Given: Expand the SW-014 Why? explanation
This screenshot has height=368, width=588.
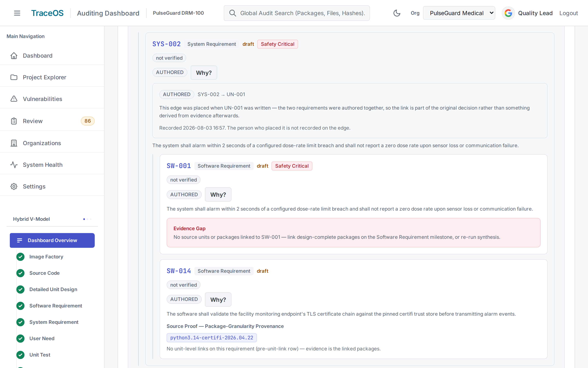Looking at the screenshot, I should point(218,300).
